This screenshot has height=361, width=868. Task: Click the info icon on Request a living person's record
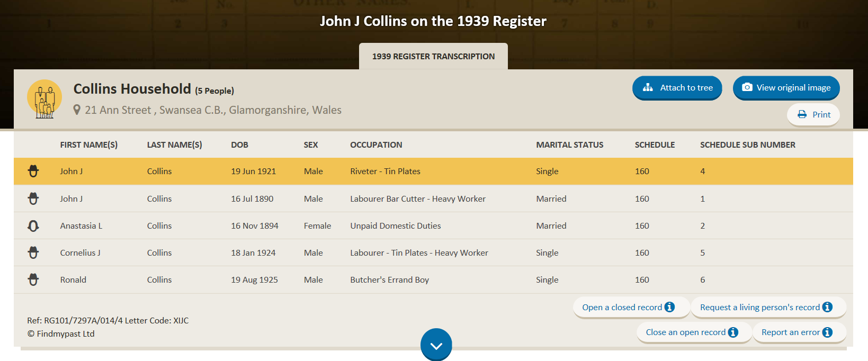[x=827, y=307]
